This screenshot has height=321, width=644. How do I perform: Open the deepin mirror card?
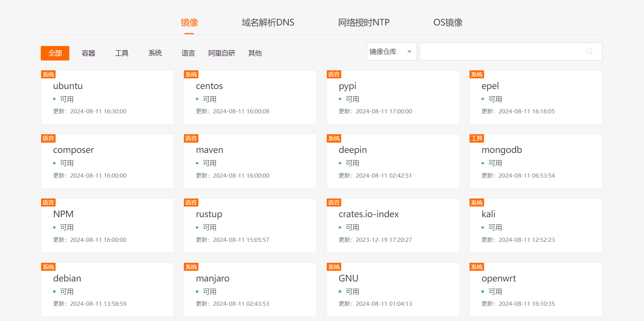click(x=393, y=161)
